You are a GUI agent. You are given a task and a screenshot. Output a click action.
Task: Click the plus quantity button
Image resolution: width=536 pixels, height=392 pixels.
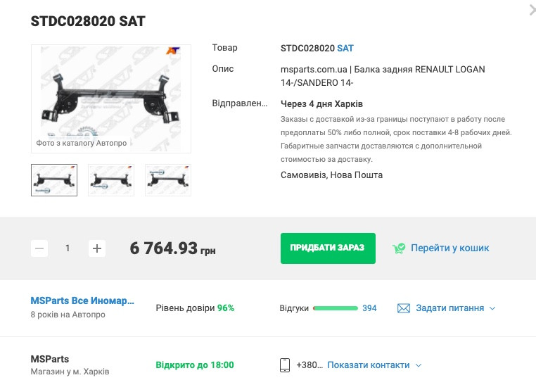tap(97, 248)
